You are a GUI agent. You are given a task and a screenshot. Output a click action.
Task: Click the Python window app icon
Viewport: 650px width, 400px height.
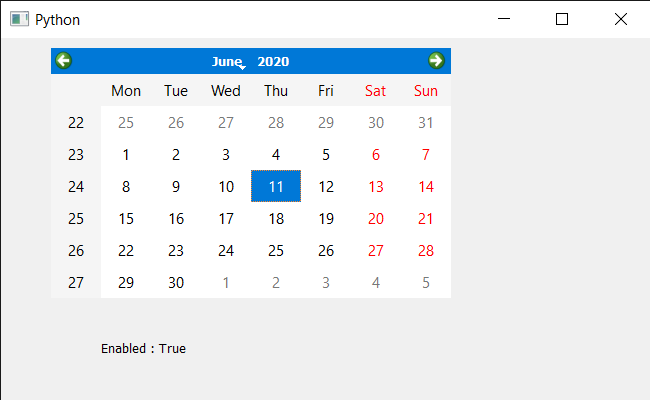(19, 19)
